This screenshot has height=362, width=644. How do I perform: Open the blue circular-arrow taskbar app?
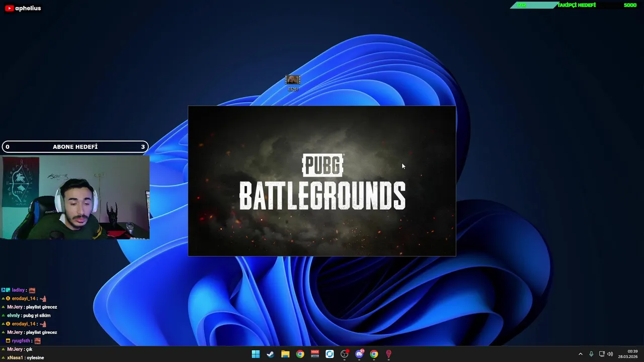(x=330, y=354)
